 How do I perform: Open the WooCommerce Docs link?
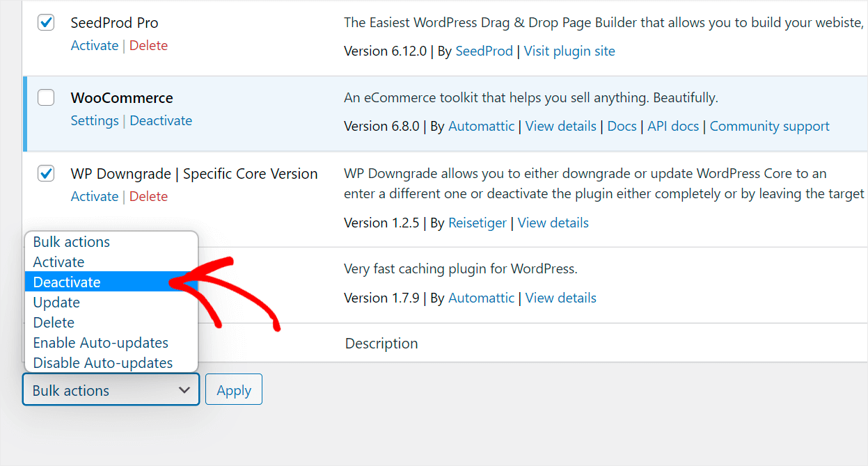tap(622, 126)
